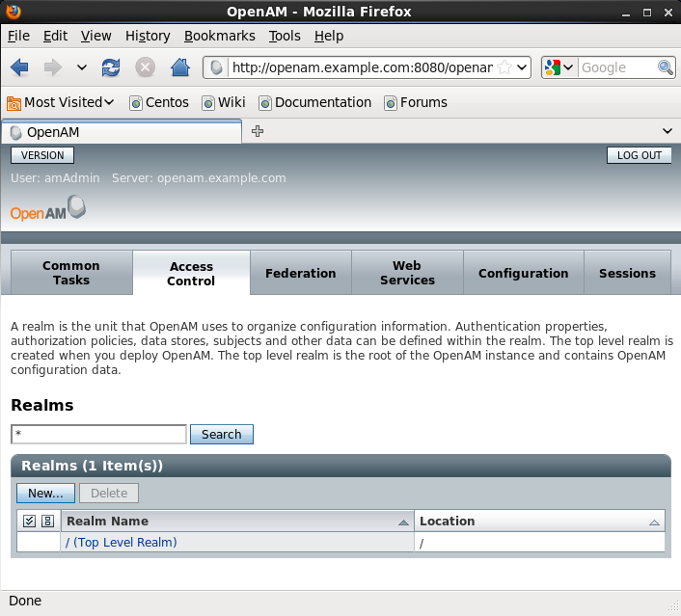681x616 pixels.
Task: Go to the home page
Action: (x=179, y=67)
